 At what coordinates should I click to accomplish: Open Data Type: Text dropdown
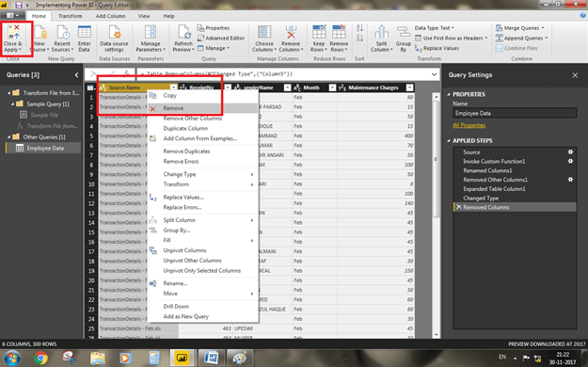(x=435, y=28)
